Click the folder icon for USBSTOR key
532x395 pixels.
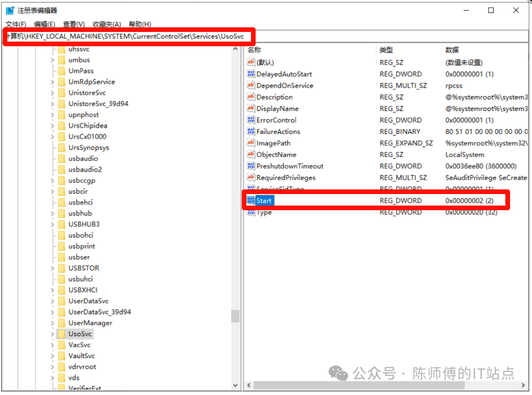(x=61, y=268)
